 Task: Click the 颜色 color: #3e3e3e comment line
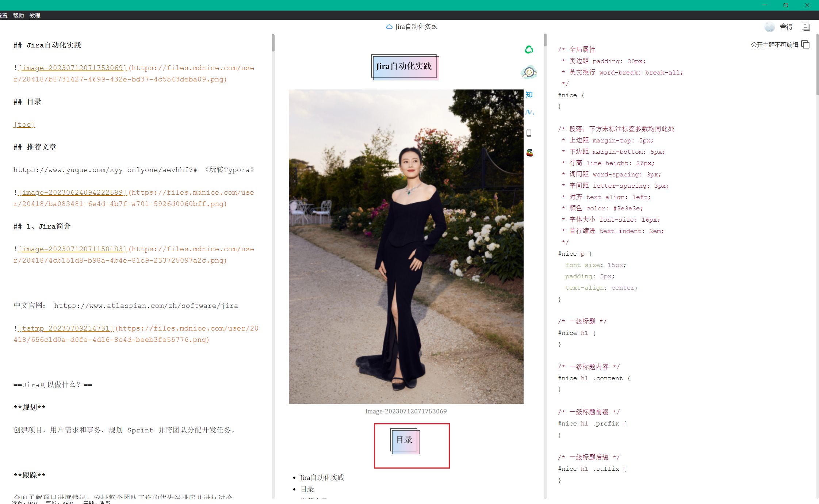(x=602, y=209)
